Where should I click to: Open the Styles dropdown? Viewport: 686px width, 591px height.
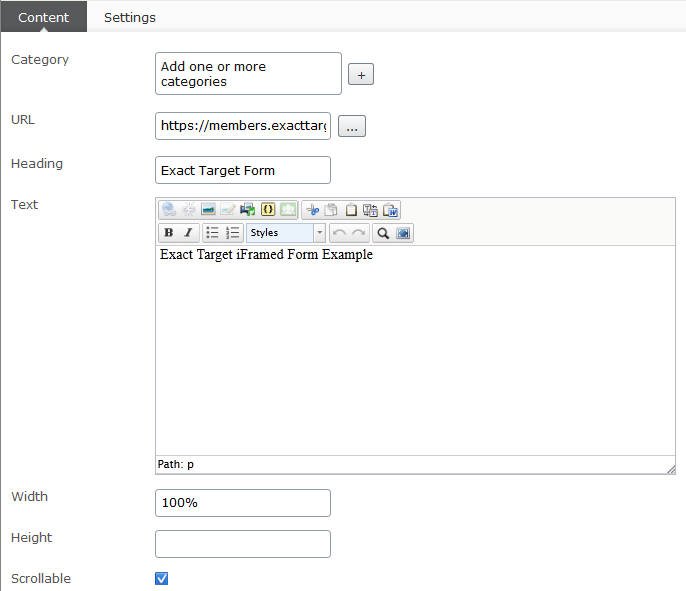click(286, 233)
